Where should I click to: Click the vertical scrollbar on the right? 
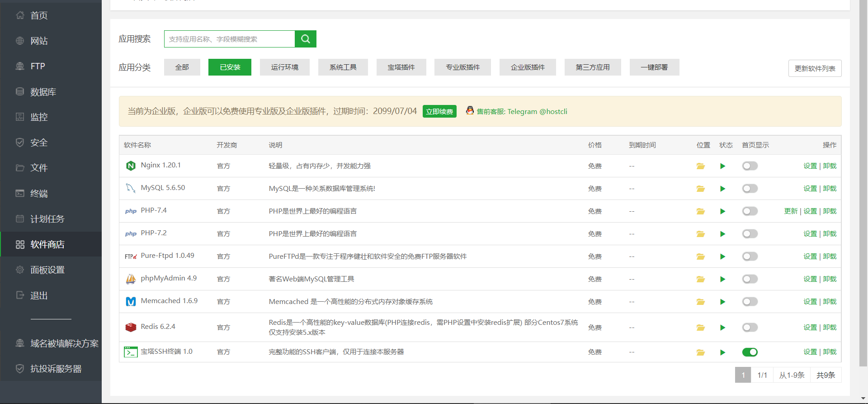(x=863, y=183)
